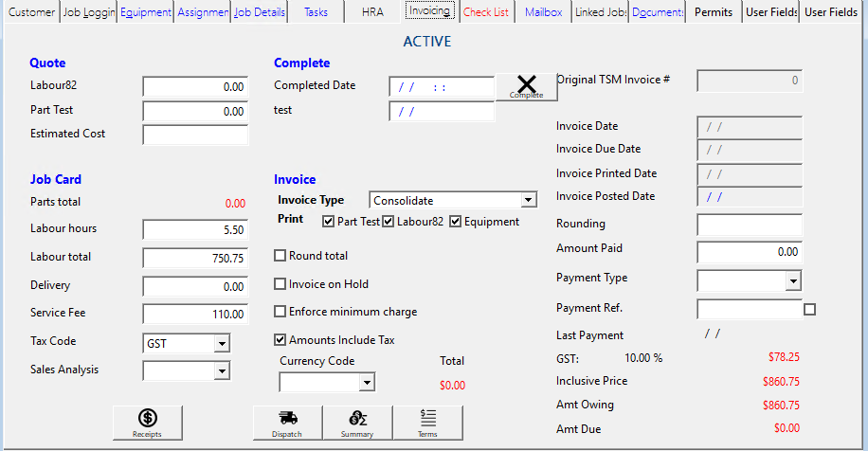Open the Summary icon button
Screen dimensions: 868x451
point(358,422)
